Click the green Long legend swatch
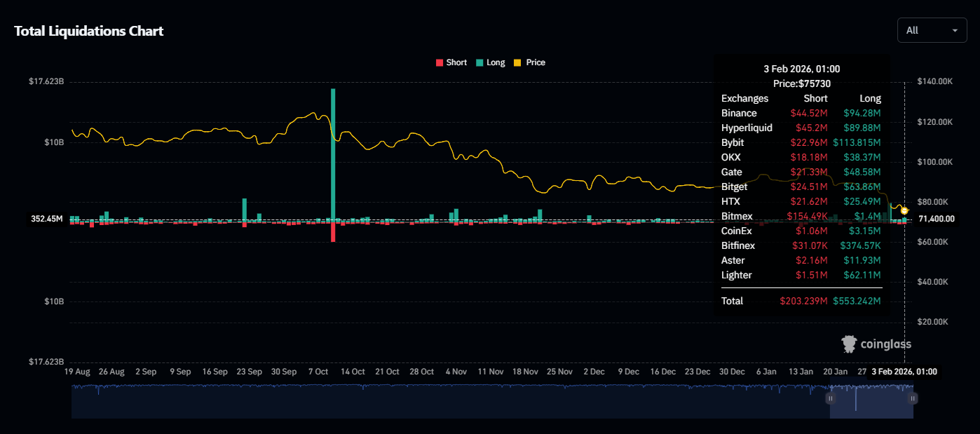The height and width of the screenshot is (434, 980). tap(479, 62)
